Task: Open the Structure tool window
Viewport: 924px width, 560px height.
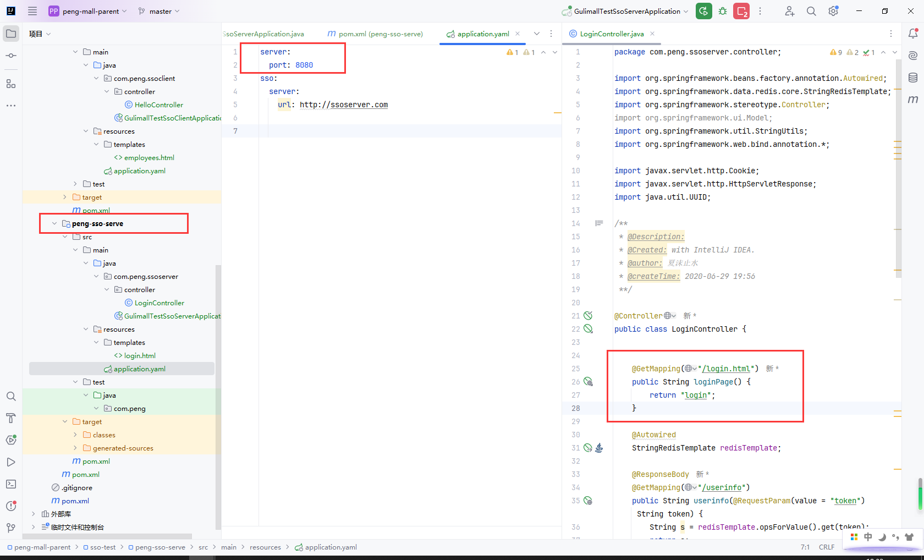Action: [x=11, y=84]
